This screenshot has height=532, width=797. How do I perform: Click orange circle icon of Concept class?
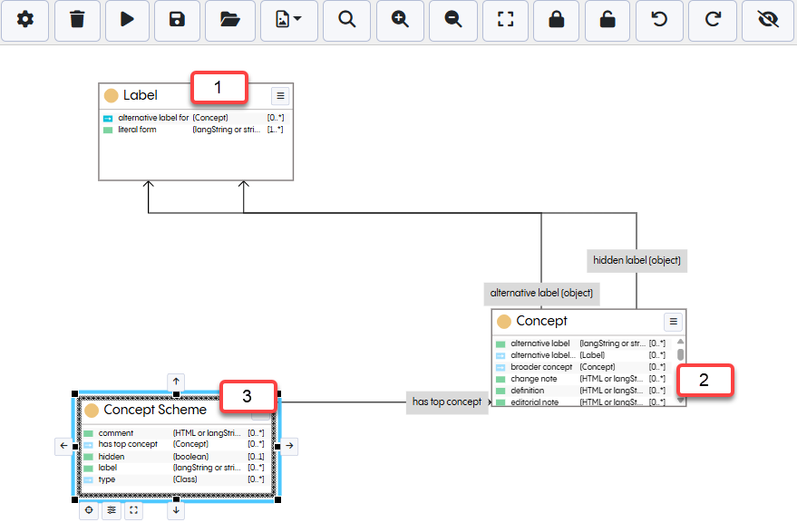(x=504, y=322)
